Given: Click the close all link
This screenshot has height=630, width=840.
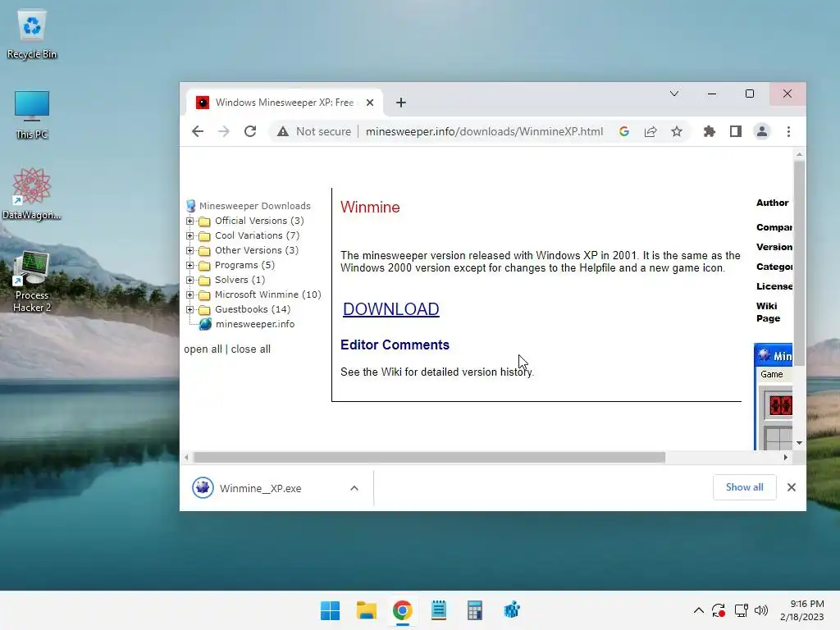Looking at the screenshot, I should pos(251,349).
